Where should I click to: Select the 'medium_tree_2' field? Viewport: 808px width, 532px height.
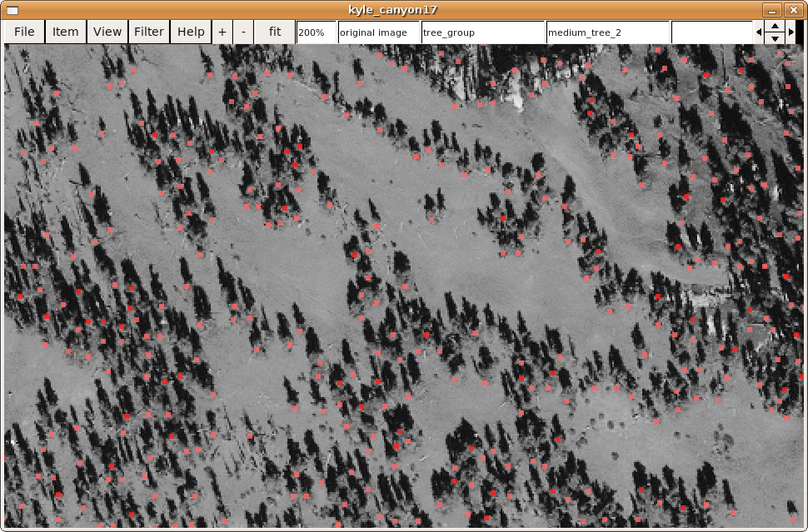pyautogui.click(x=607, y=32)
